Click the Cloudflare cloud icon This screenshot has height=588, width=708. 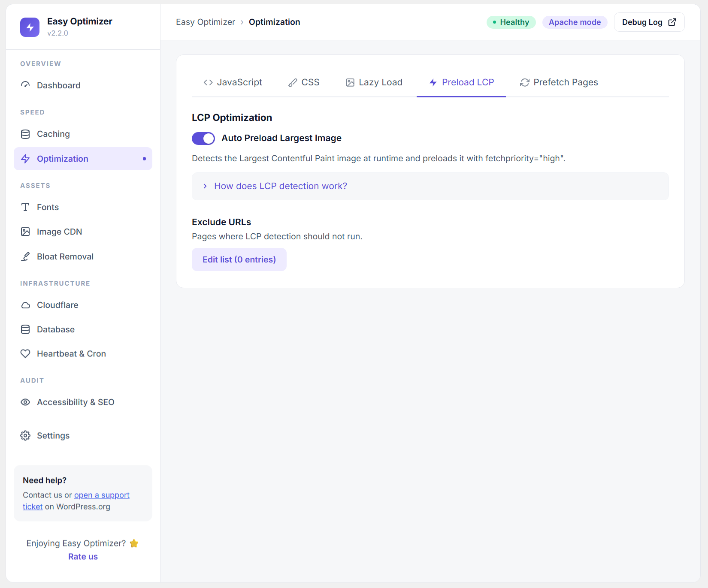(x=25, y=305)
